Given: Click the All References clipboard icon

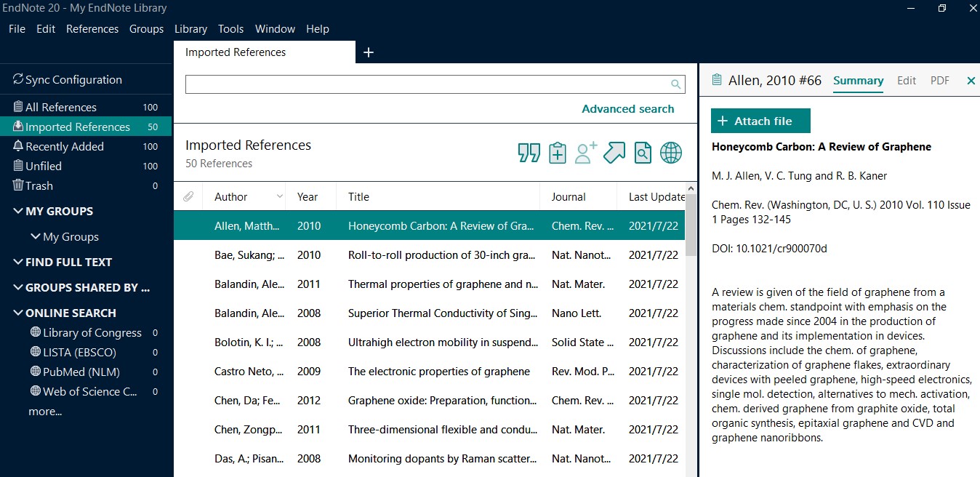Looking at the screenshot, I should 18,107.
